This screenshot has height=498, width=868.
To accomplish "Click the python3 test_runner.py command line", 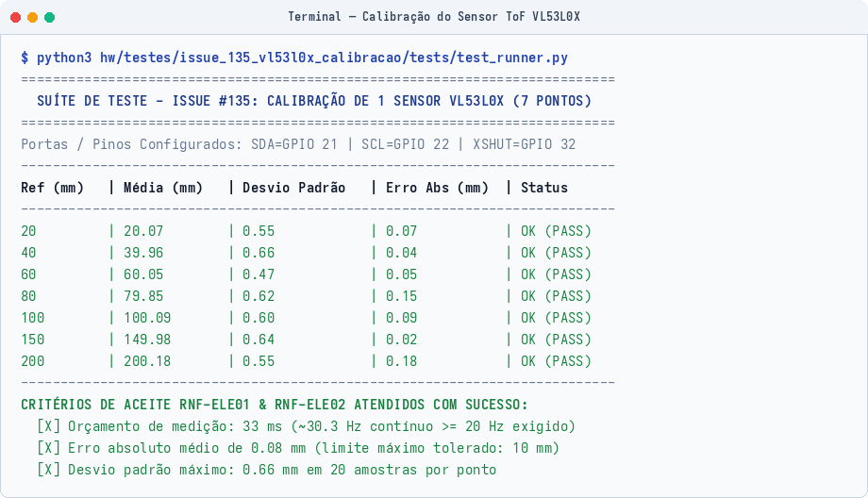I will pyautogui.click(x=294, y=58).
